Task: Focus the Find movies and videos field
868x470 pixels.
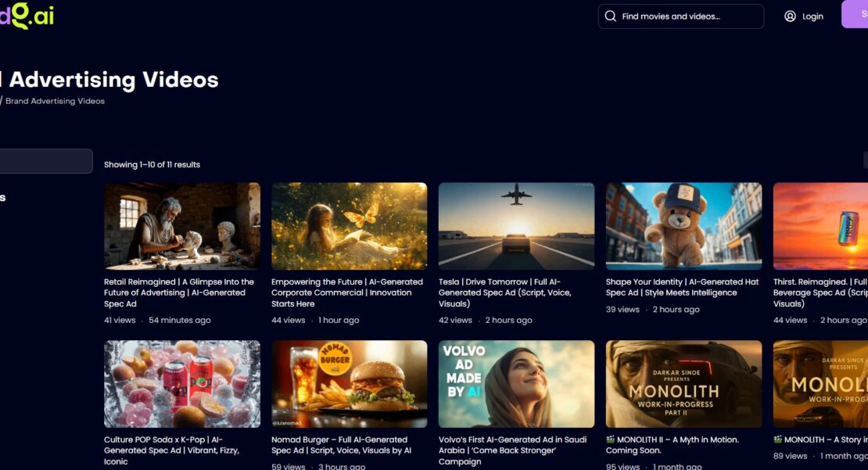Action: point(681,16)
